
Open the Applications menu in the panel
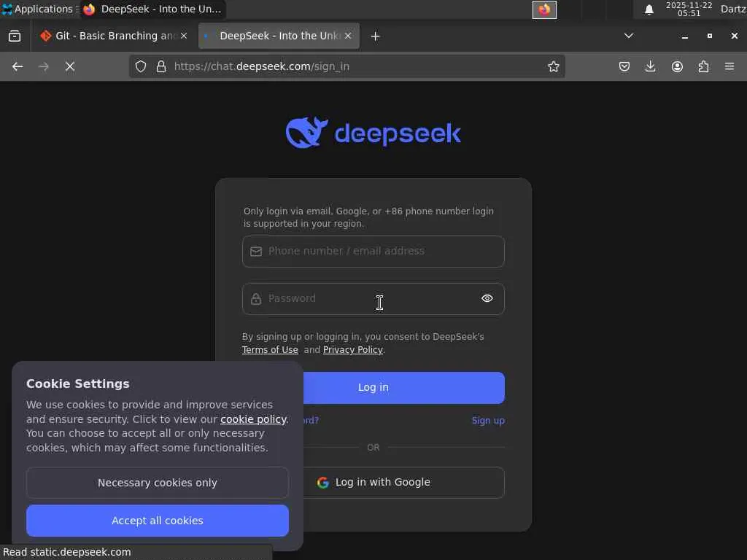coord(40,9)
